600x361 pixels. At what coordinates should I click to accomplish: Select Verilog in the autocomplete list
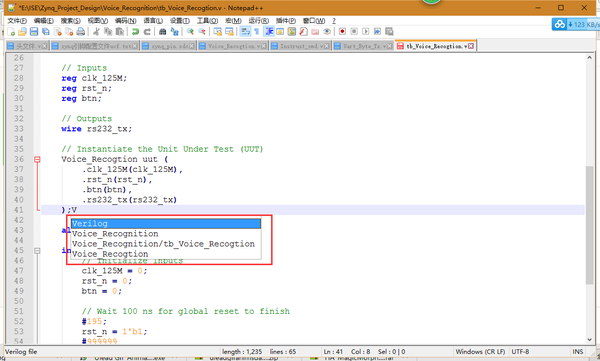click(x=166, y=224)
